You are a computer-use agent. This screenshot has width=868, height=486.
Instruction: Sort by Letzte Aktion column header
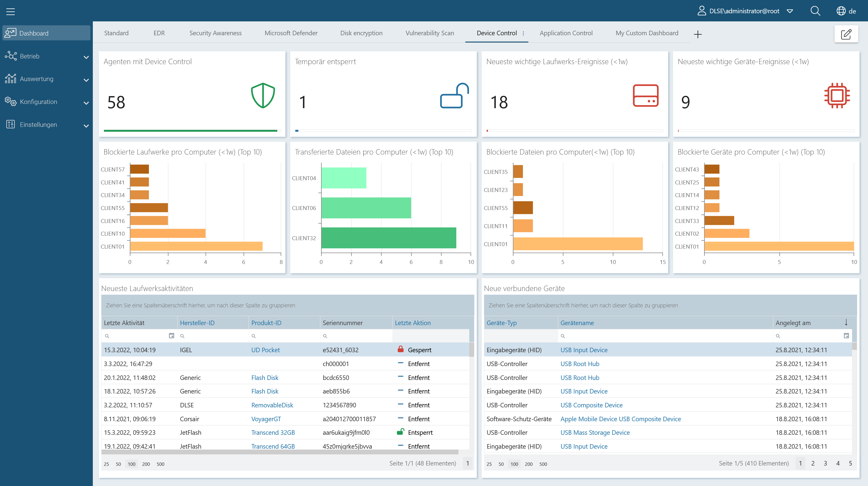(413, 323)
